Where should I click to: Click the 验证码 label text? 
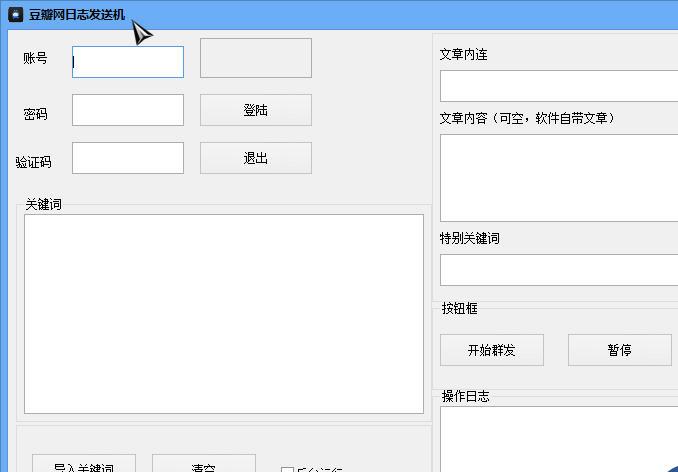pyautogui.click(x=34, y=162)
